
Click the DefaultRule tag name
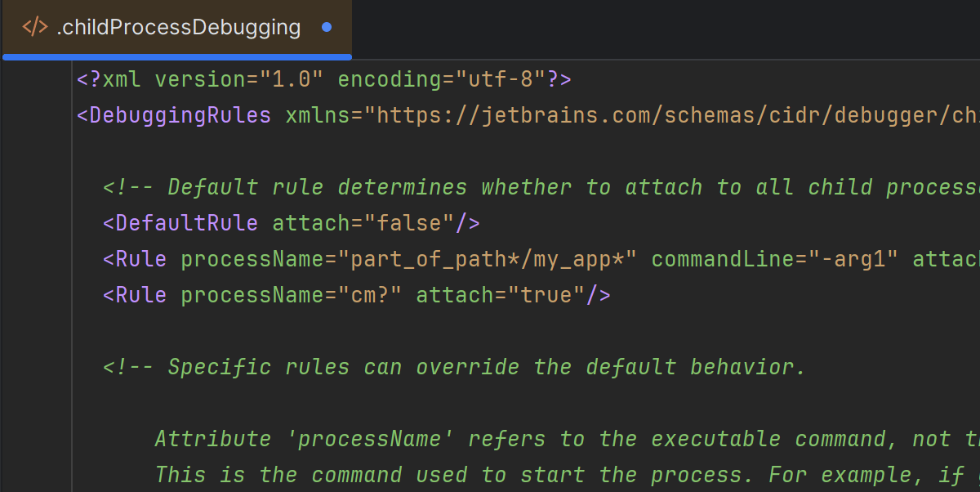click(x=186, y=223)
